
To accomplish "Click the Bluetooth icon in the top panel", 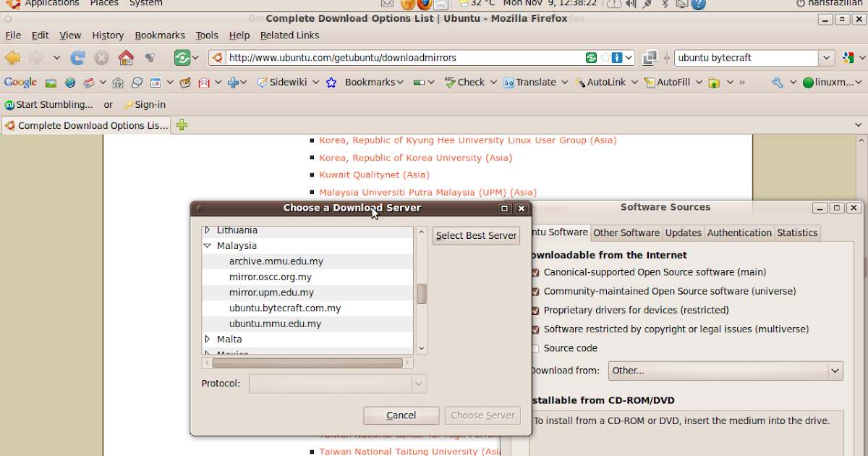I will click(665, 4).
